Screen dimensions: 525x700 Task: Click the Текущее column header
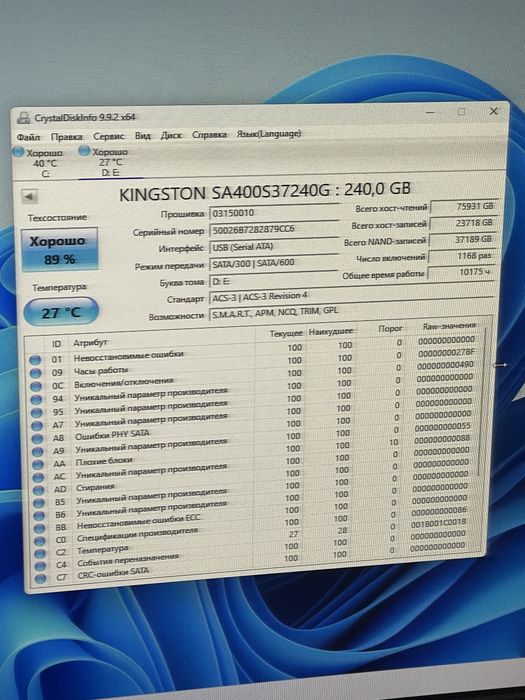[x=279, y=333]
